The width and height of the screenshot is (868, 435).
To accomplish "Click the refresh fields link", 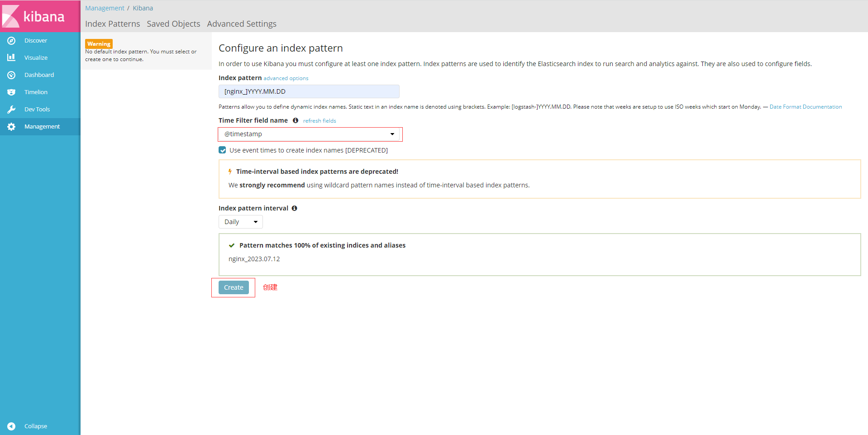I will coord(320,121).
